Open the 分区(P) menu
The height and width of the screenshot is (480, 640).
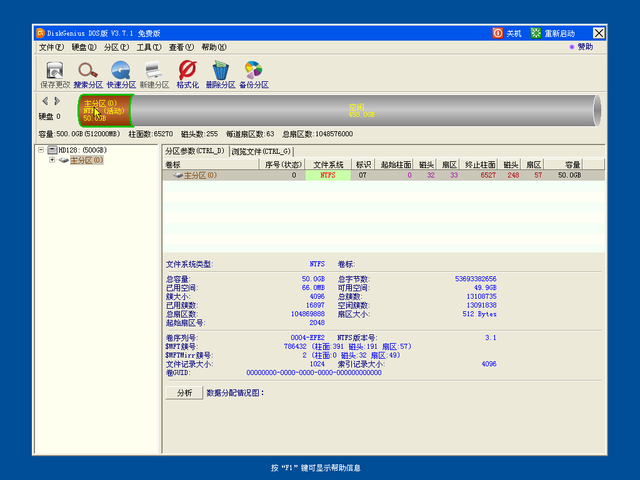pyautogui.click(x=116, y=47)
